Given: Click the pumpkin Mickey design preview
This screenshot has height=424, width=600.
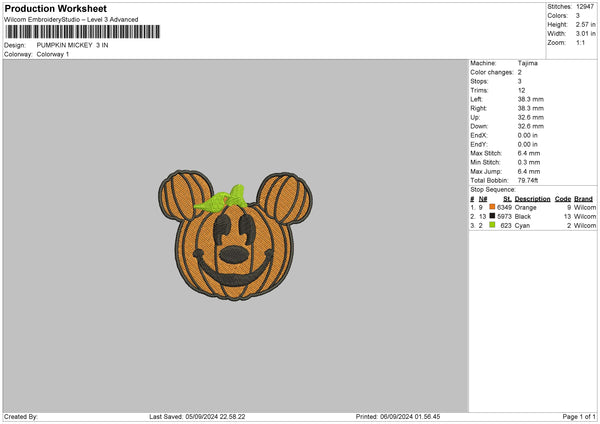Looking at the screenshot, I should [235, 235].
